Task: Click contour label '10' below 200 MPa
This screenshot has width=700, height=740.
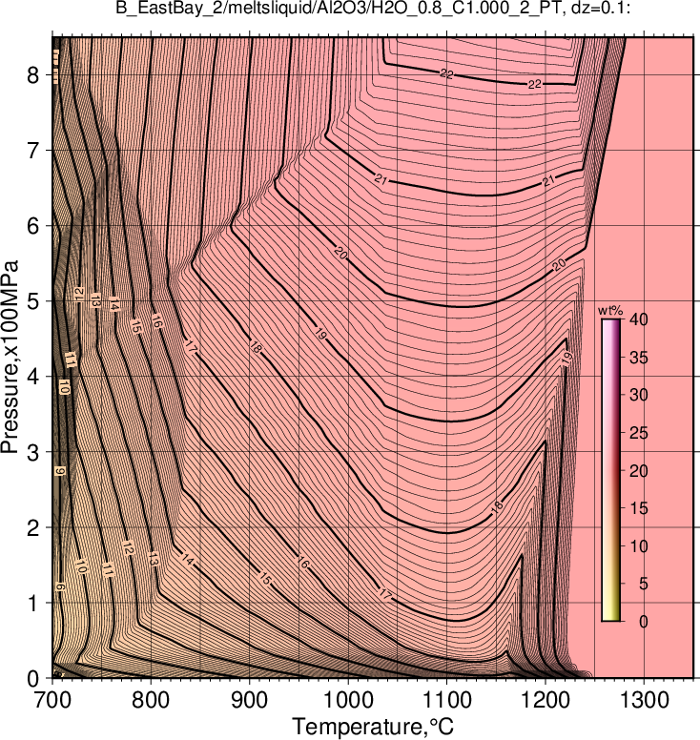Action: click(x=81, y=566)
